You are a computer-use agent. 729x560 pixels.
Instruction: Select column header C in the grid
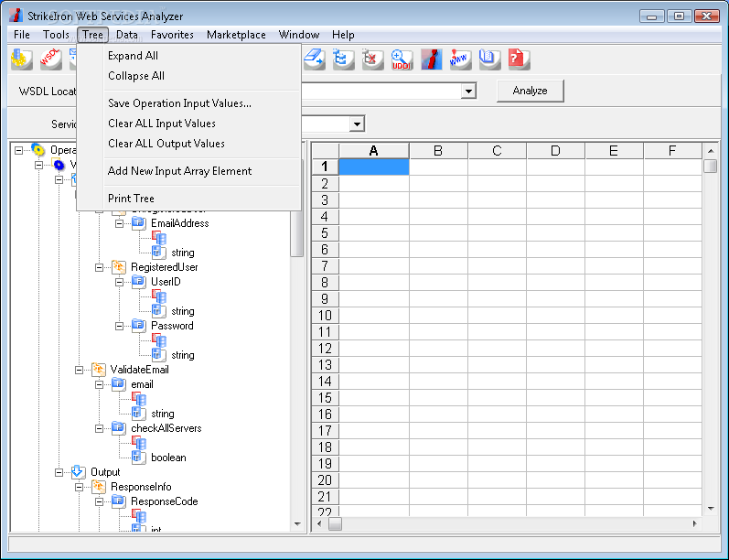[497, 151]
